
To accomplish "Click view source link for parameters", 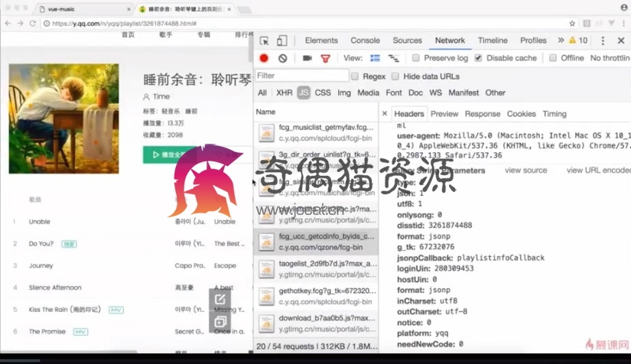I will [x=525, y=170].
